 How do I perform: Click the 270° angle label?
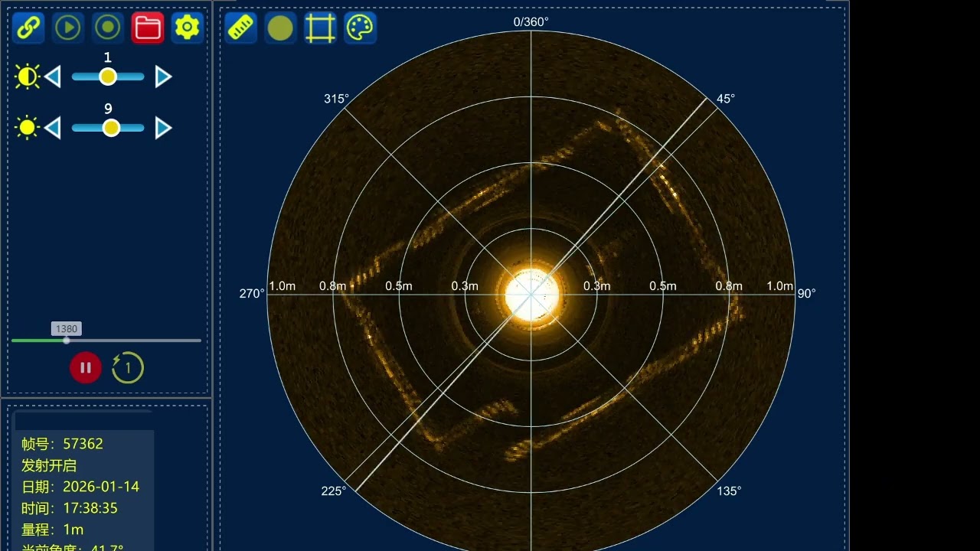(x=252, y=293)
